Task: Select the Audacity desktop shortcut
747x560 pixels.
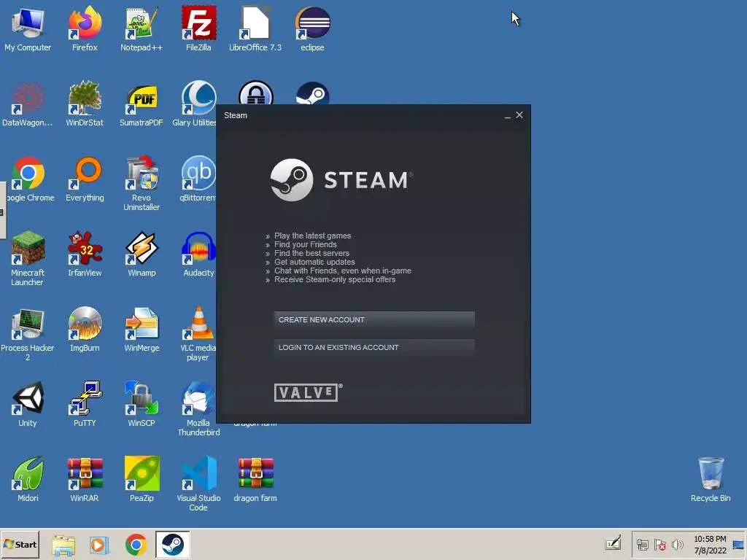Action: 198,254
